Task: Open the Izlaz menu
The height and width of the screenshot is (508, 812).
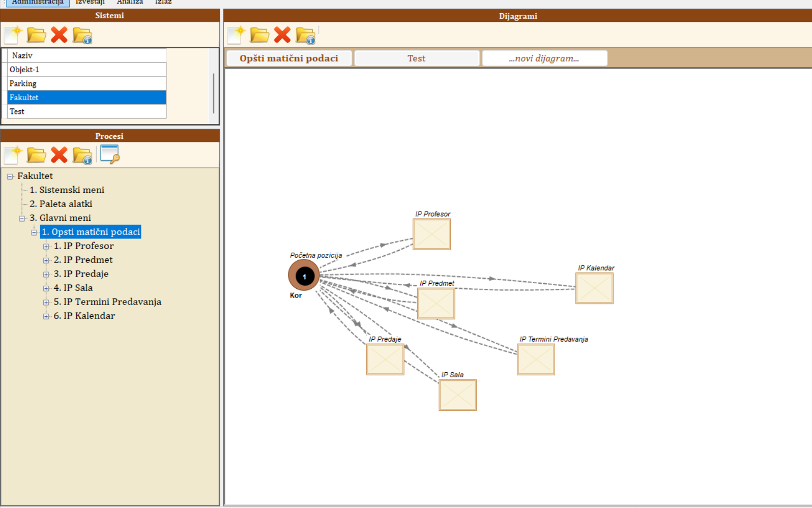Action: point(163,2)
